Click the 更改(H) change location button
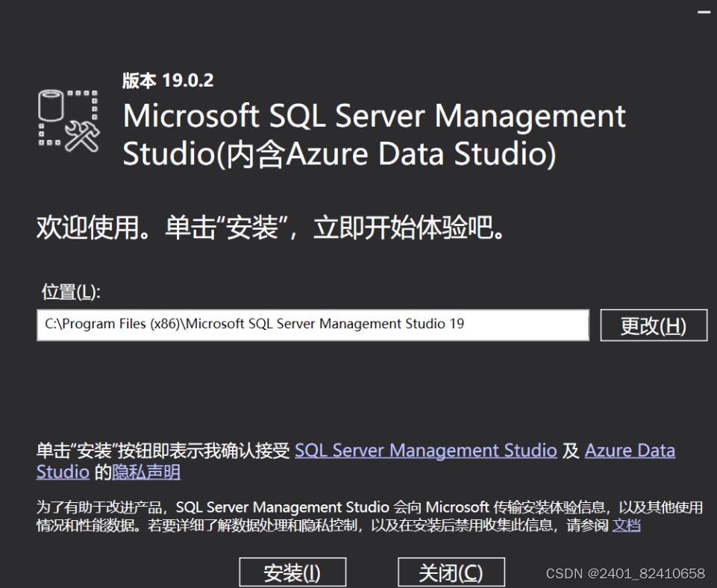The height and width of the screenshot is (588, 717). [x=654, y=325]
